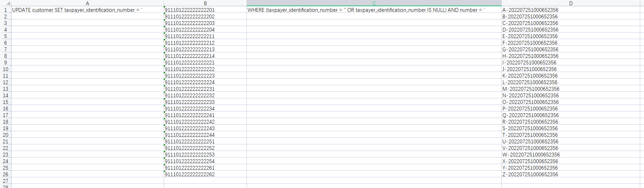Click cell S-202207251000652356

[571, 128]
